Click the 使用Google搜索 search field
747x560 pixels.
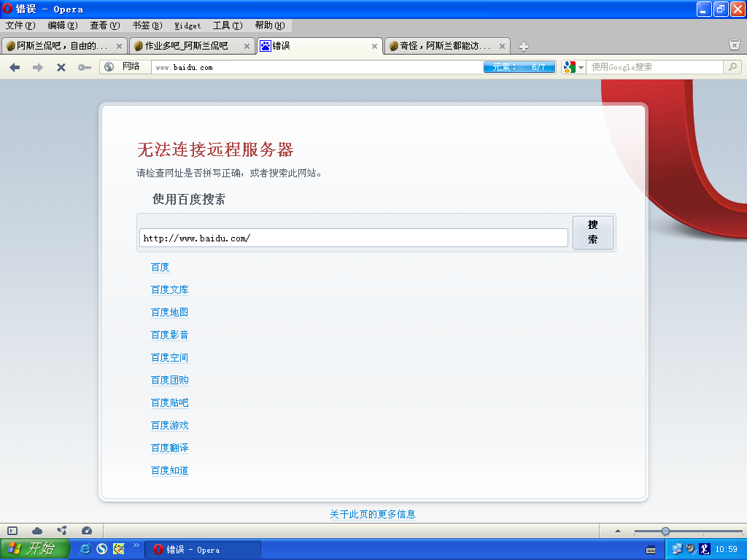tap(654, 67)
